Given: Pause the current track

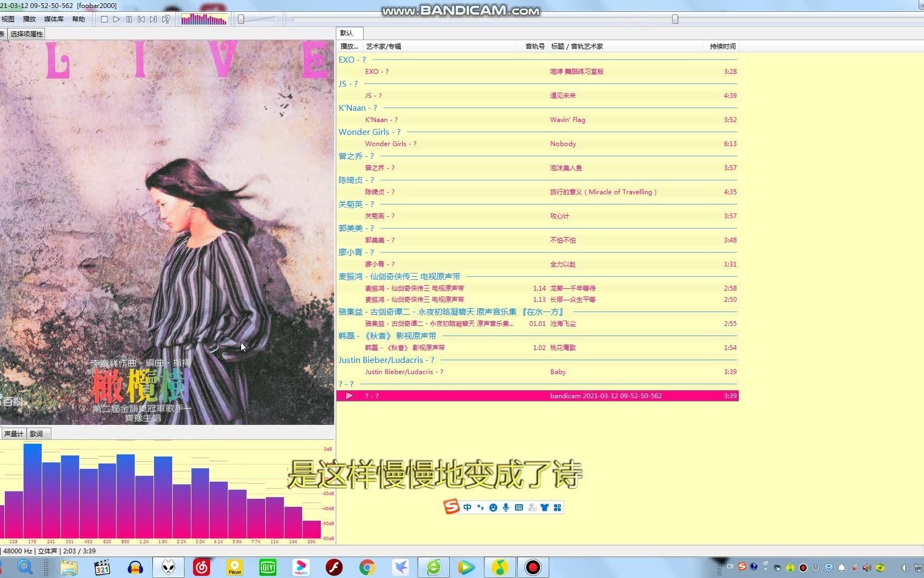Looking at the screenshot, I should point(129,19).
